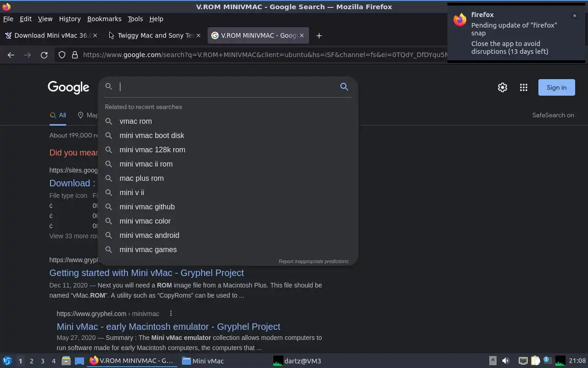Click Report inappropriate predictions

pyautogui.click(x=313, y=261)
